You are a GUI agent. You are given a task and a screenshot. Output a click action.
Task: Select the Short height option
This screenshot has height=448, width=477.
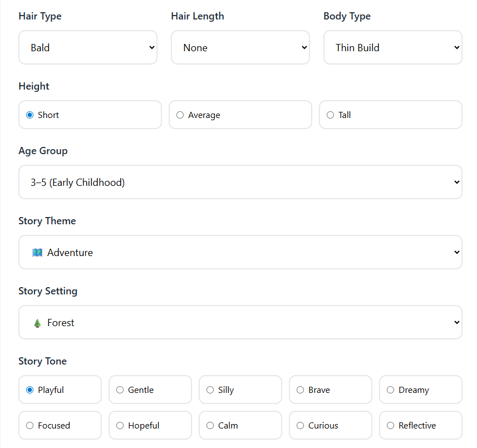30,115
